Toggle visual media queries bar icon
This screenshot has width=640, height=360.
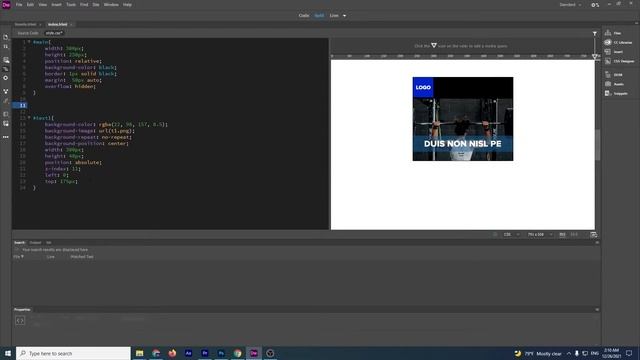click(6, 69)
